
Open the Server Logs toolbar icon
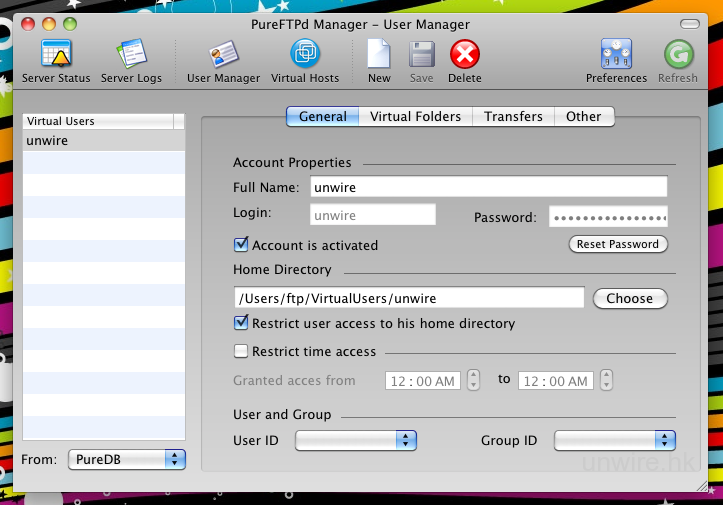(131, 54)
